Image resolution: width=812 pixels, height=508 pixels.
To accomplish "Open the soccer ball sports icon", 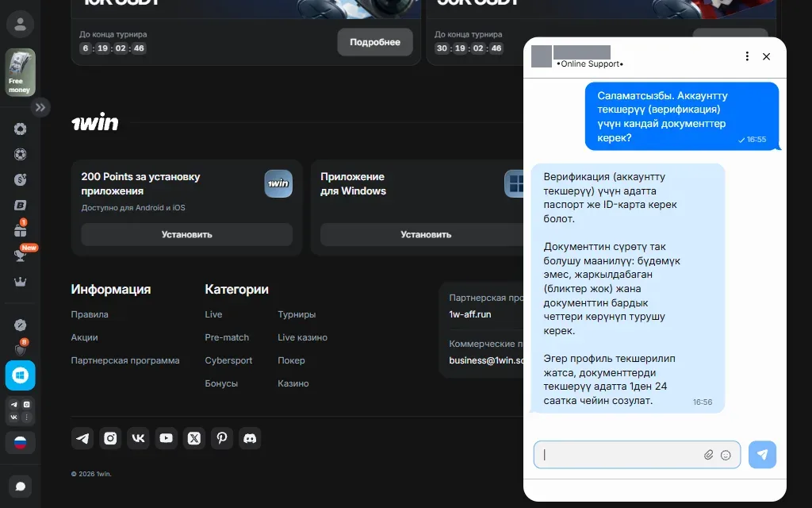I will [x=20, y=155].
